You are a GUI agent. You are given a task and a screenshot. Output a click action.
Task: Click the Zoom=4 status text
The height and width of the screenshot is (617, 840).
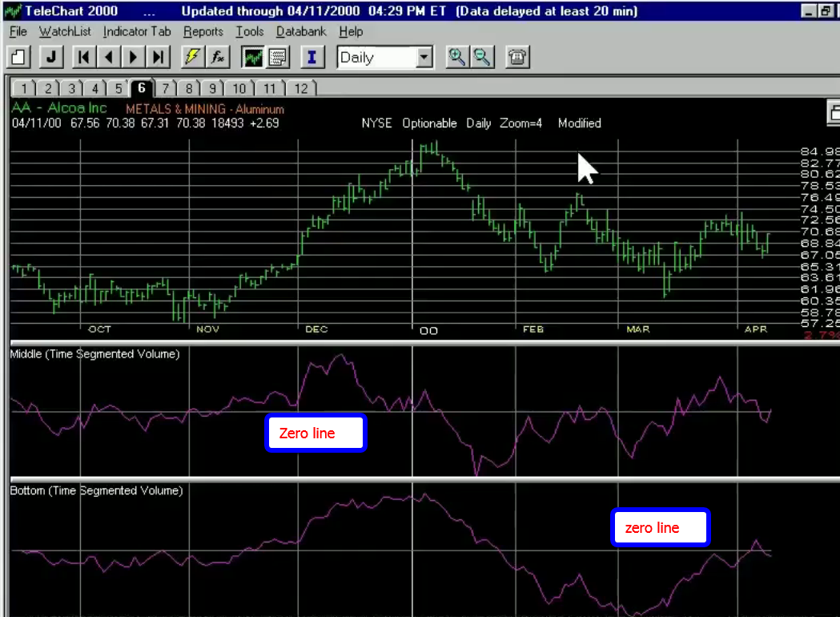[520, 123]
